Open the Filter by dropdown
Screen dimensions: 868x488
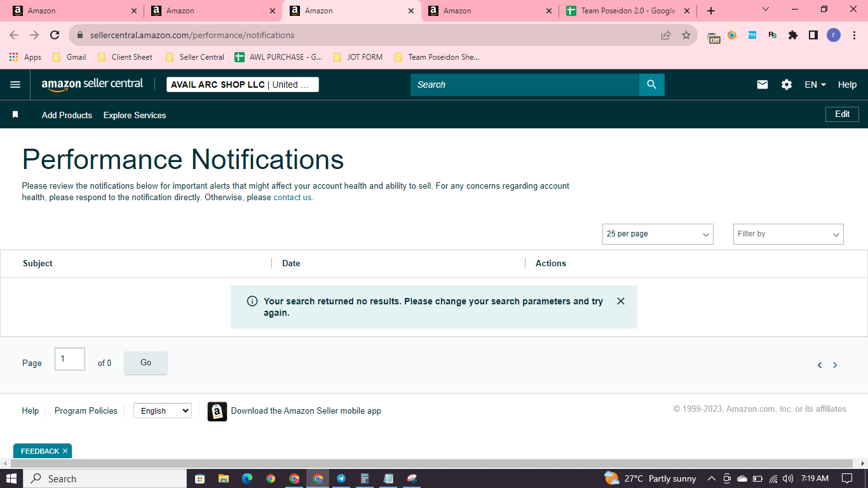coord(789,234)
